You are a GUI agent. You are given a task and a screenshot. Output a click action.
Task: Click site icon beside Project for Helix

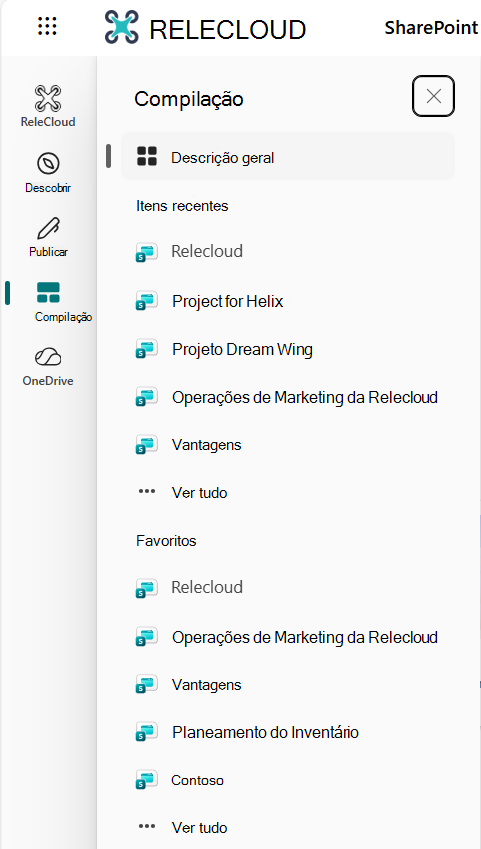pyautogui.click(x=146, y=300)
